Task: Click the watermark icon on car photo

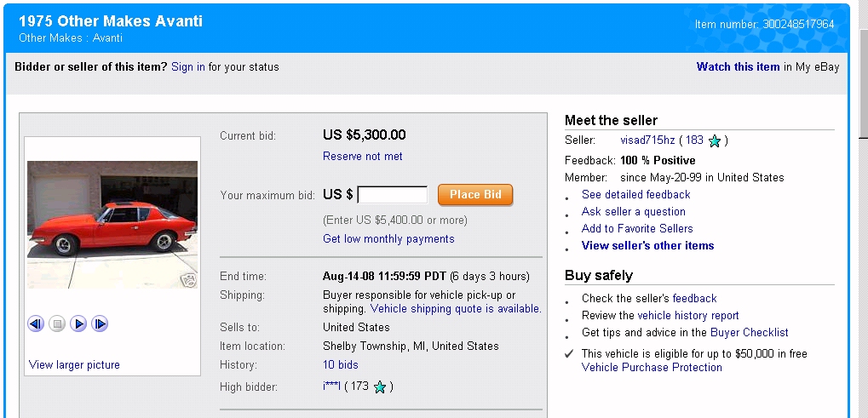Action: (188, 280)
